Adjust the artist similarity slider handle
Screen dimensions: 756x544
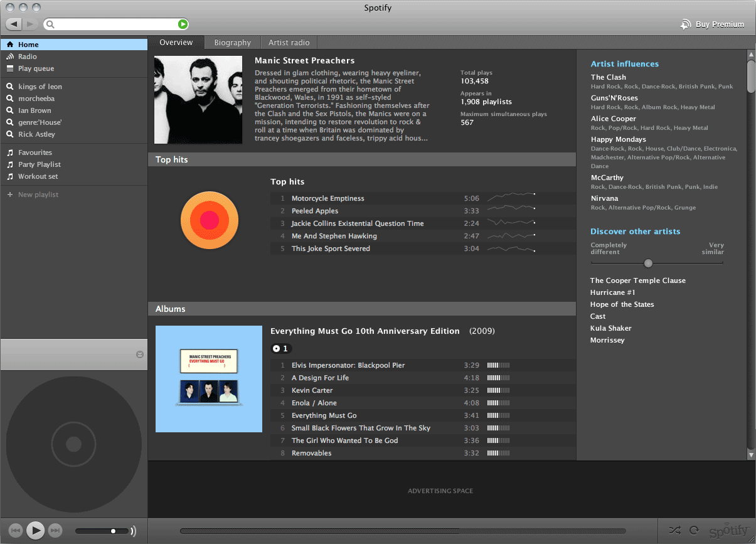click(x=648, y=264)
